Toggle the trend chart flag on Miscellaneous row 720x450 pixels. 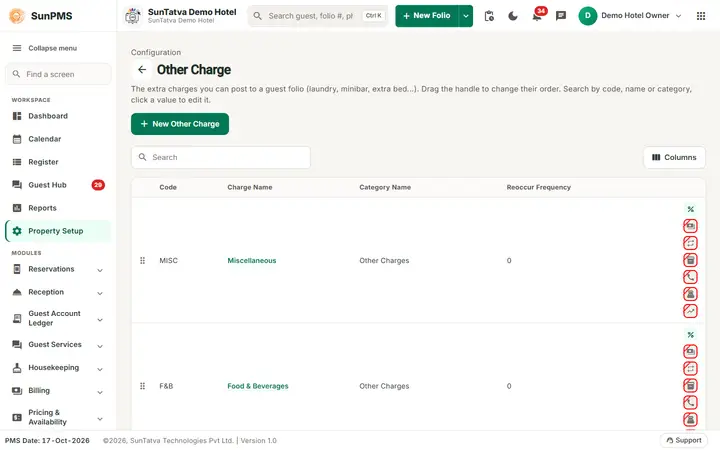click(x=690, y=311)
